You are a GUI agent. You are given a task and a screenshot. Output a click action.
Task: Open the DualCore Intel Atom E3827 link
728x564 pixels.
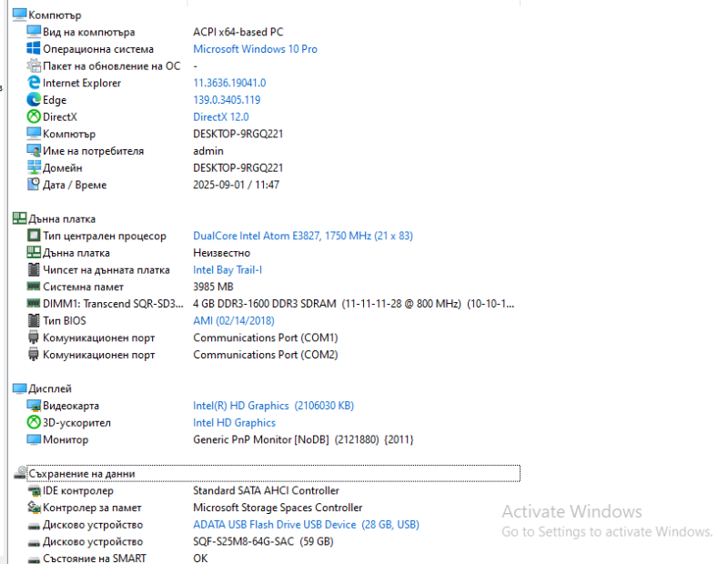[302, 236]
